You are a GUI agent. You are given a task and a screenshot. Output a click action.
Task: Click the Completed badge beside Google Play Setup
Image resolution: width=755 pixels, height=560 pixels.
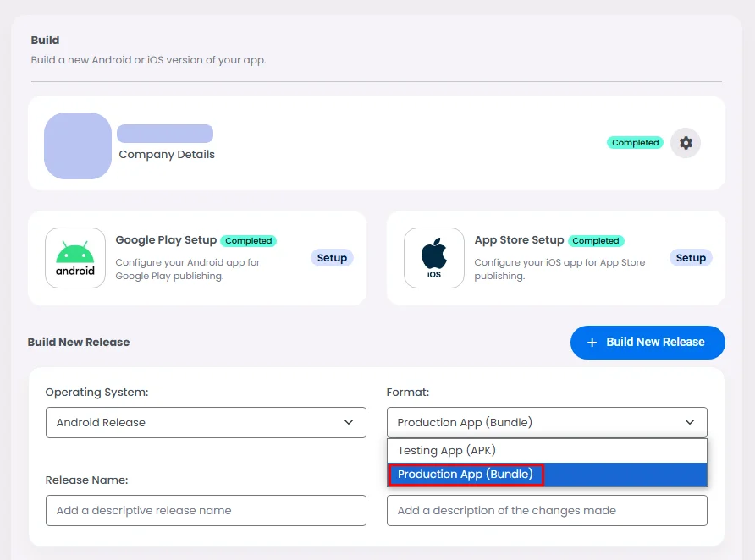(x=249, y=240)
